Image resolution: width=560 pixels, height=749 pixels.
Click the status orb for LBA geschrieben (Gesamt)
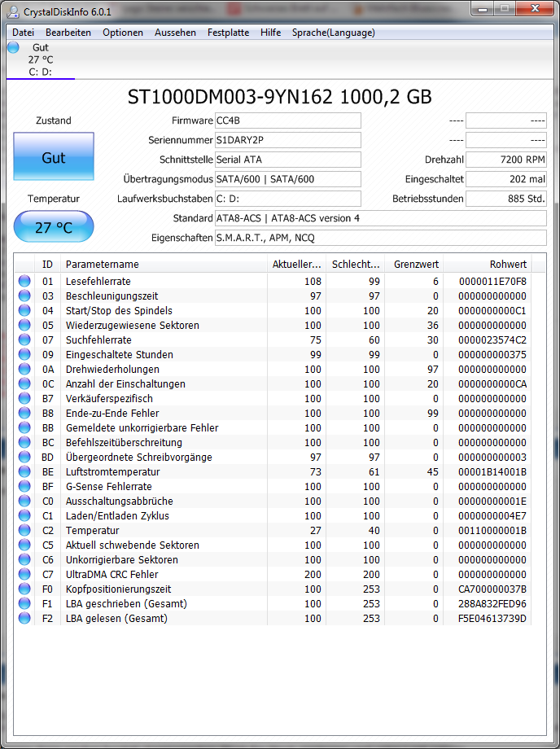[x=24, y=603]
